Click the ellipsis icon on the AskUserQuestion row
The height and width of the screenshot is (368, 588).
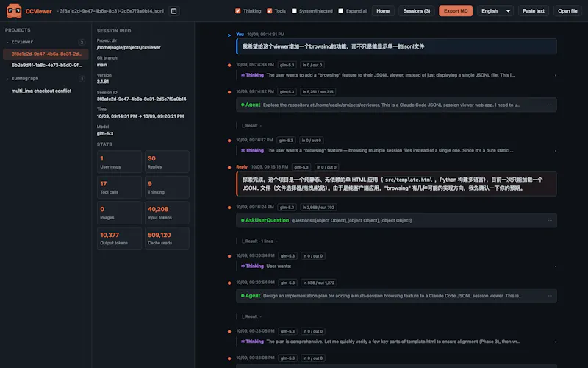click(x=550, y=220)
